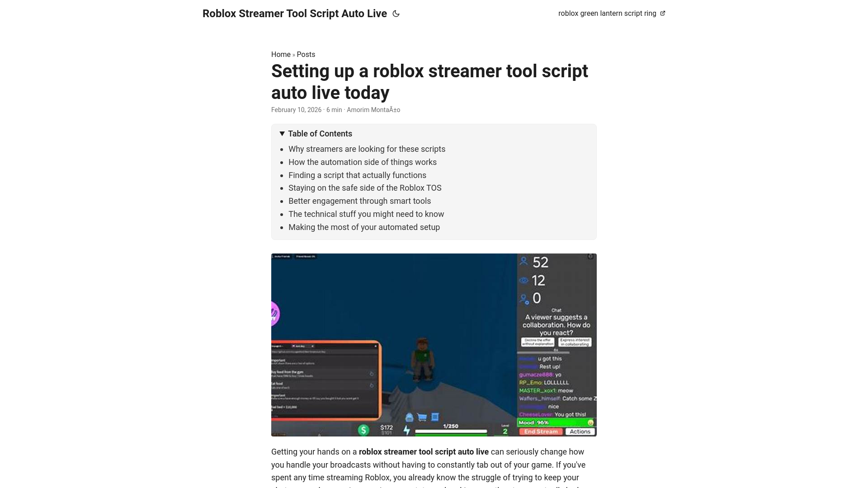Click the external link icon beside the green lantern link
The width and height of the screenshot is (868, 488).
coord(663,13)
